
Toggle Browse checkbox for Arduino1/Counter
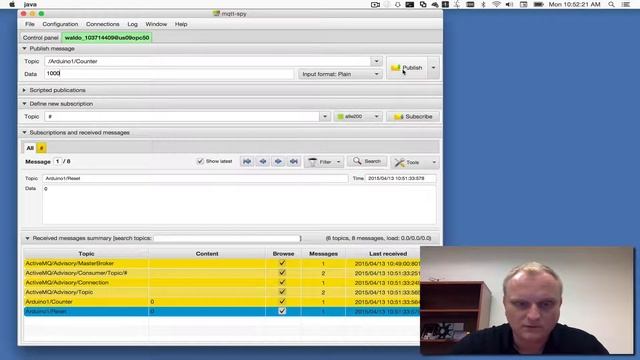[282, 301]
